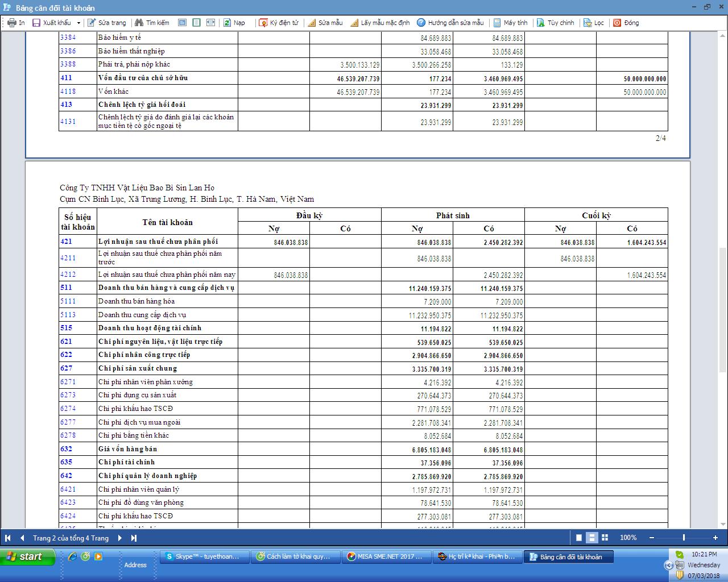Image resolution: width=728 pixels, height=582 pixels.
Task: Switch to multiple pages view mode
Action: point(605,538)
